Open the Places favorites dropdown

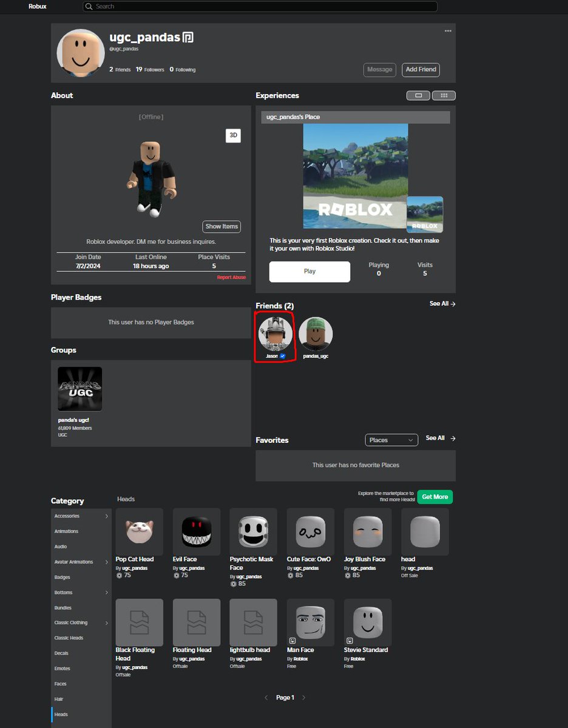pyautogui.click(x=391, y=440)
